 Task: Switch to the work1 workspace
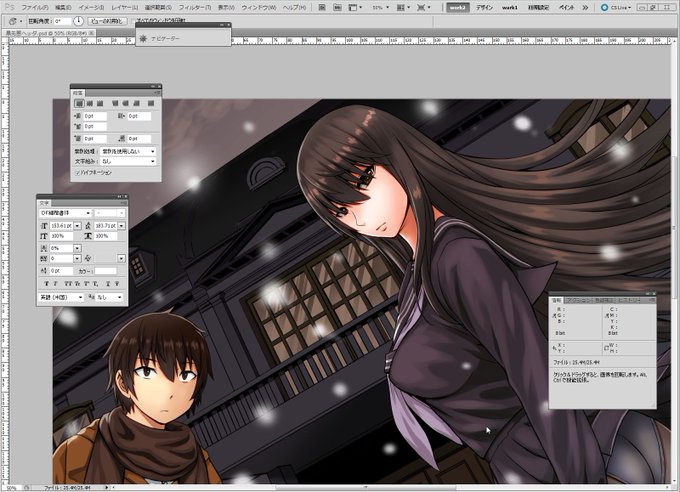(510, 7)
